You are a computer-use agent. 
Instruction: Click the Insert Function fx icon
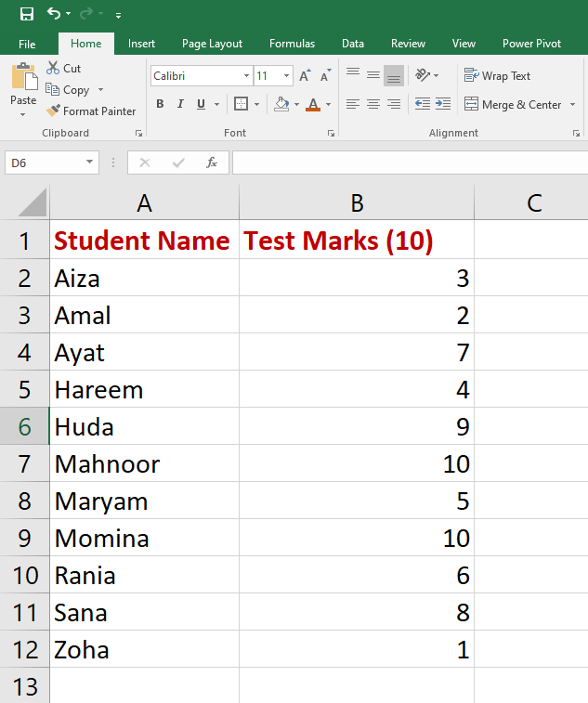(x=211, y=163)
